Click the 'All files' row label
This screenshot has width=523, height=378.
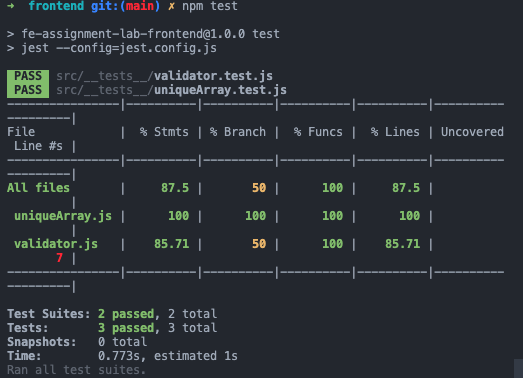tap(38, 188)
